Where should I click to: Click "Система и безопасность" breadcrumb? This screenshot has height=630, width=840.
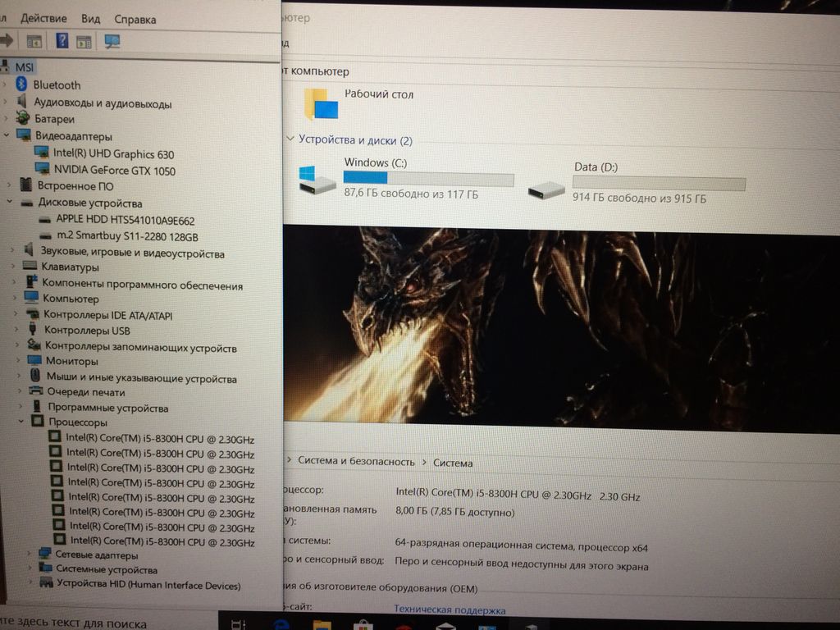pos(356,463)
